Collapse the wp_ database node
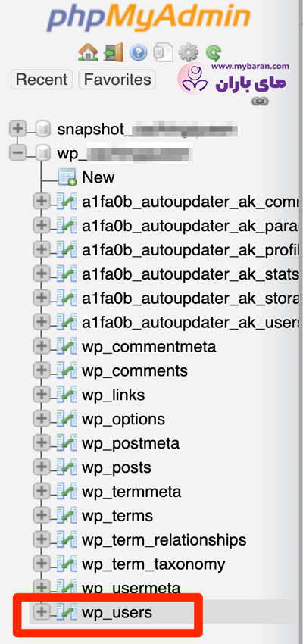The height and width of the screenshot is (644, 303). coord(17,153)
